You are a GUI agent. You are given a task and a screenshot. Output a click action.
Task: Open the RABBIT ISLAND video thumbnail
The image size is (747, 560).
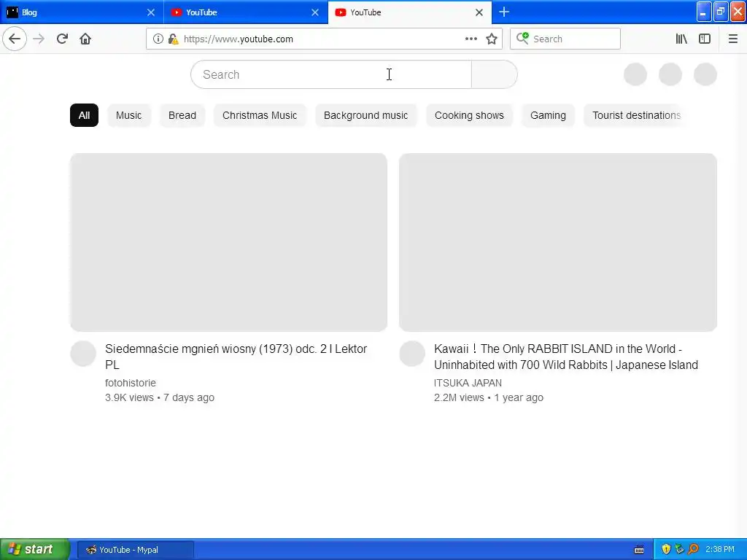558,242
